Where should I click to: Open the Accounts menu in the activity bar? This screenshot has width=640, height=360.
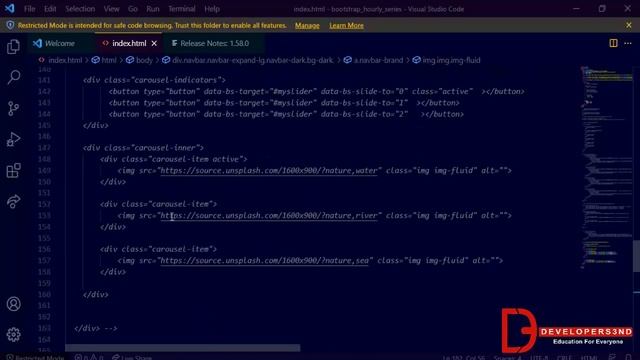tap(13, 304)
